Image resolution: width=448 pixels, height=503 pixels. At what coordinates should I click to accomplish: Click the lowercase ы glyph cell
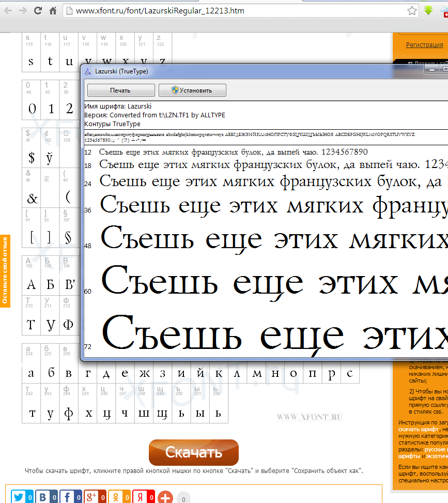tap(200, 403)
